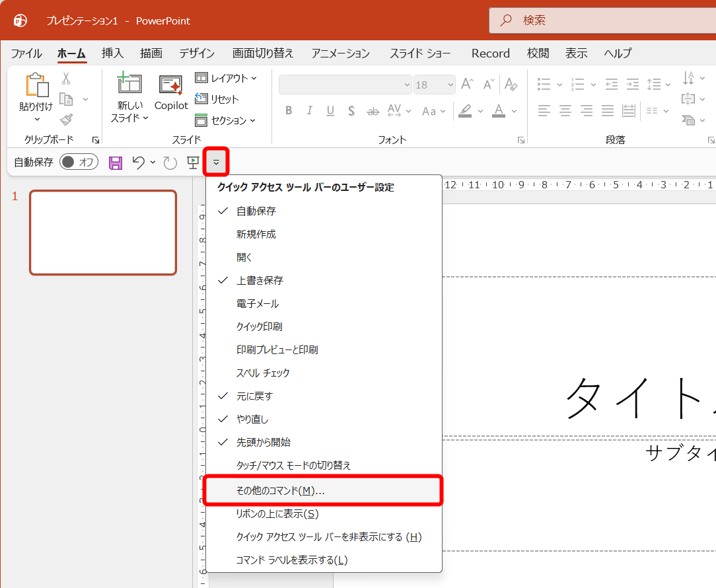Switch to the 挿入 ribbon tab
The width and height of the screenshot is (716, 588).
pyautogui.click(x=112, y=53)
